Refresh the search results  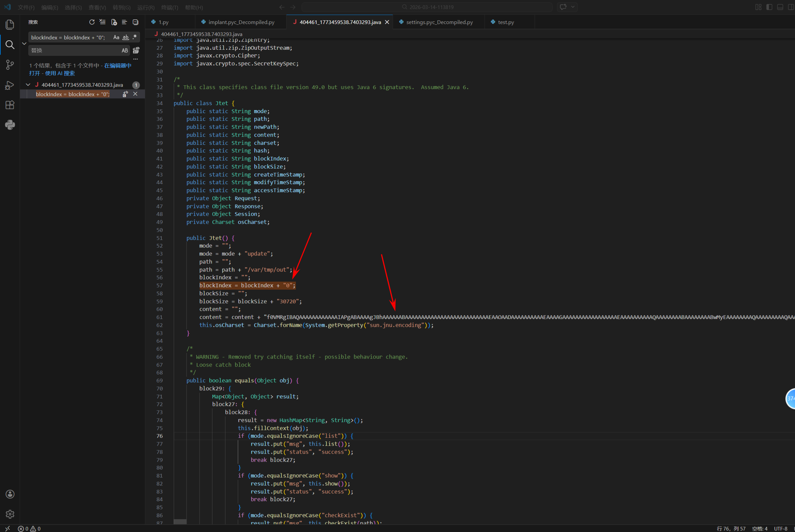click(92, 22)
